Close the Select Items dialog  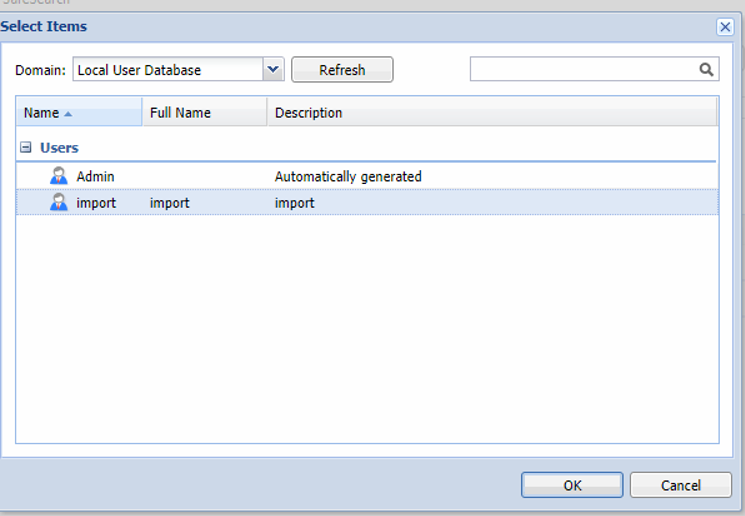(x=725, y=27)
